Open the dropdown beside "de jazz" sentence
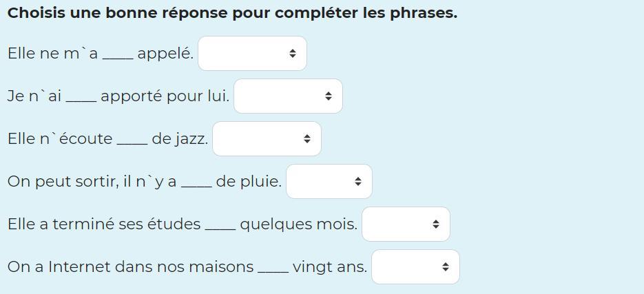Image resolution: width=644 pixels, height=294 pixels. coord(267,139)
